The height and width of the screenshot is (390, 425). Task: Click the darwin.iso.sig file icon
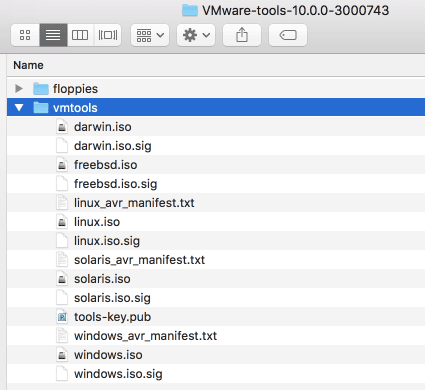click(x=62, y=146)
